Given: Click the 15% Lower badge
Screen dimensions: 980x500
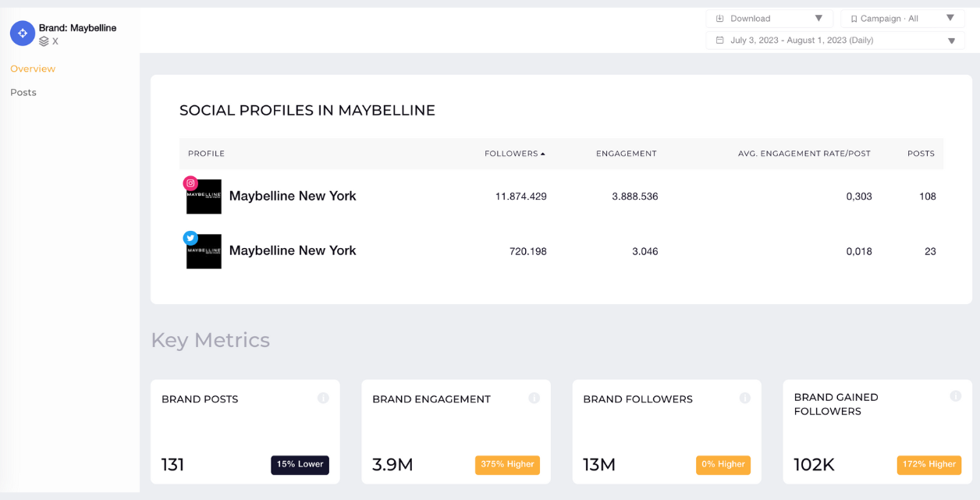Looking at the screenshot, I should point(300,465).
